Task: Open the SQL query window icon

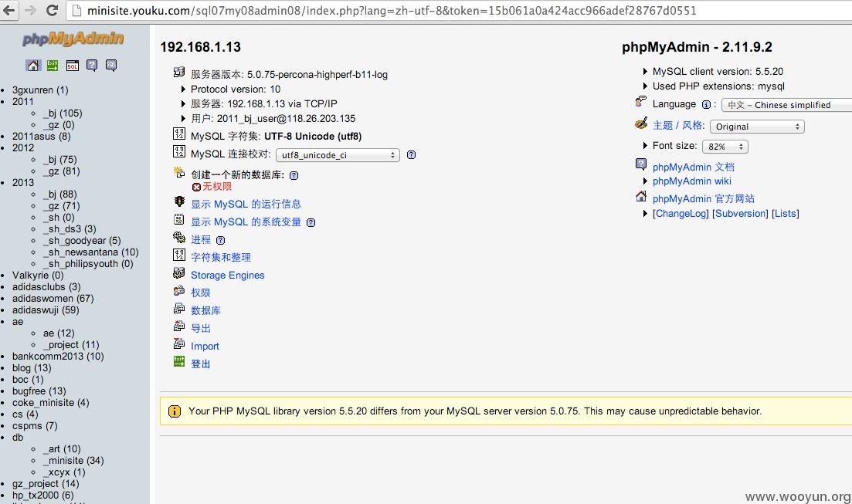Action: [73, 66]
